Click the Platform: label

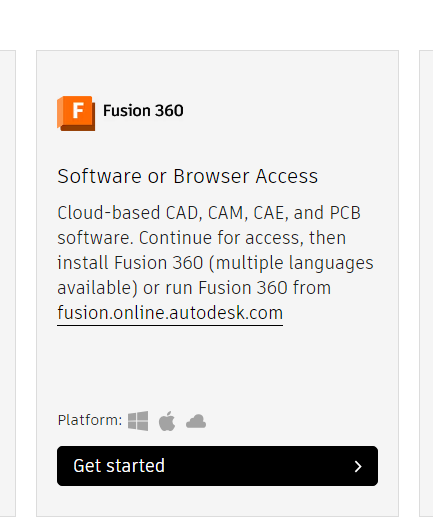[90, 420]
